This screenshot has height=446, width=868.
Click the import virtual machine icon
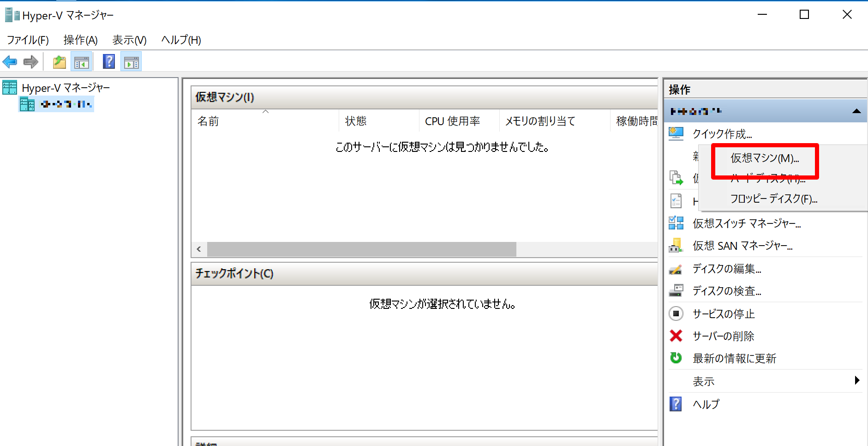676,177
